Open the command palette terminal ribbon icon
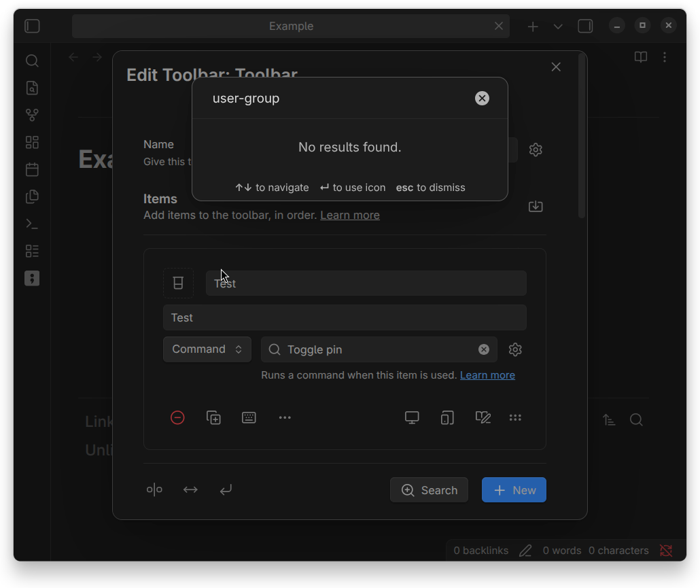 point(32,224)
